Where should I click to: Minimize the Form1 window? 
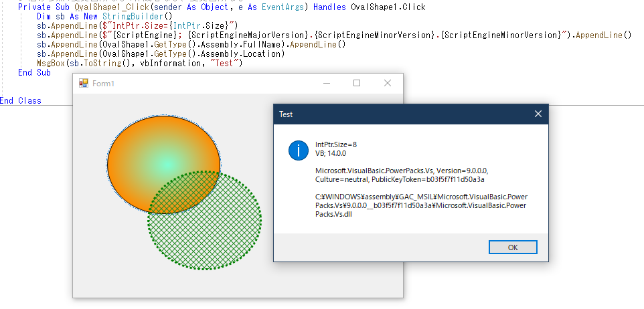[327, 84]
